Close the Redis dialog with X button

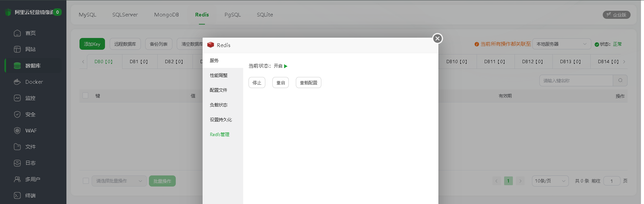pyautogui.click(x=437, y=38)
